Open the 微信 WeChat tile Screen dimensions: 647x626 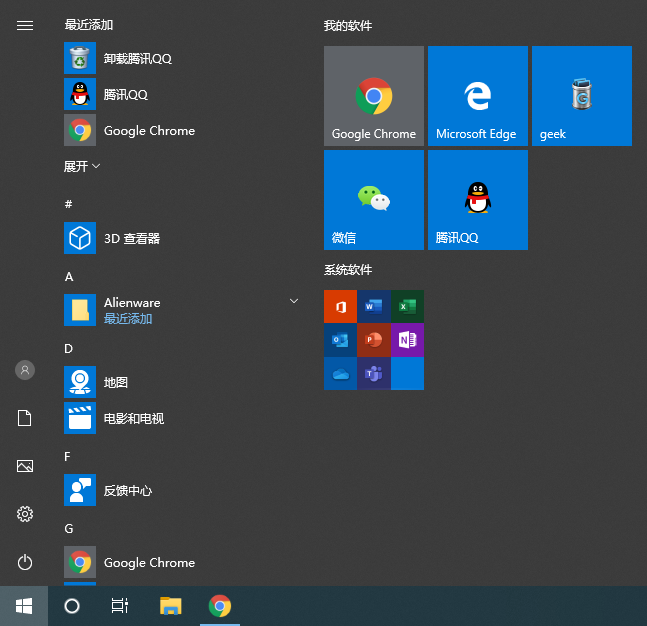click(x=374, y=200)
